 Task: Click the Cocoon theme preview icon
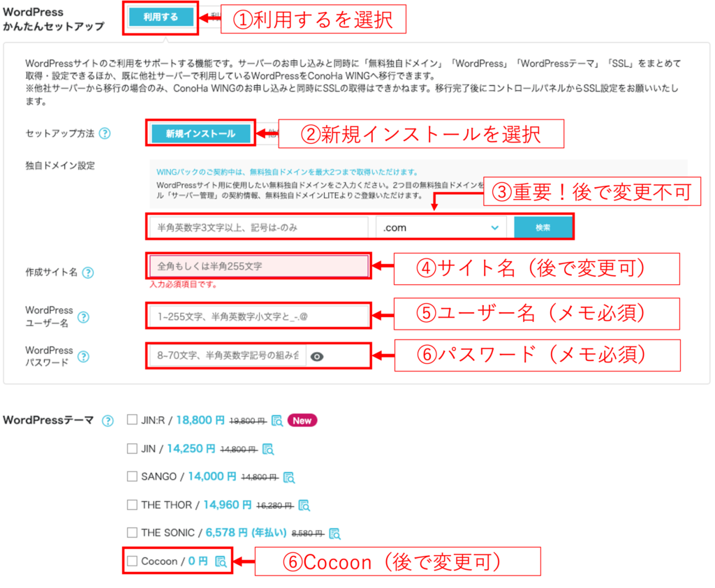pos(221,561)
